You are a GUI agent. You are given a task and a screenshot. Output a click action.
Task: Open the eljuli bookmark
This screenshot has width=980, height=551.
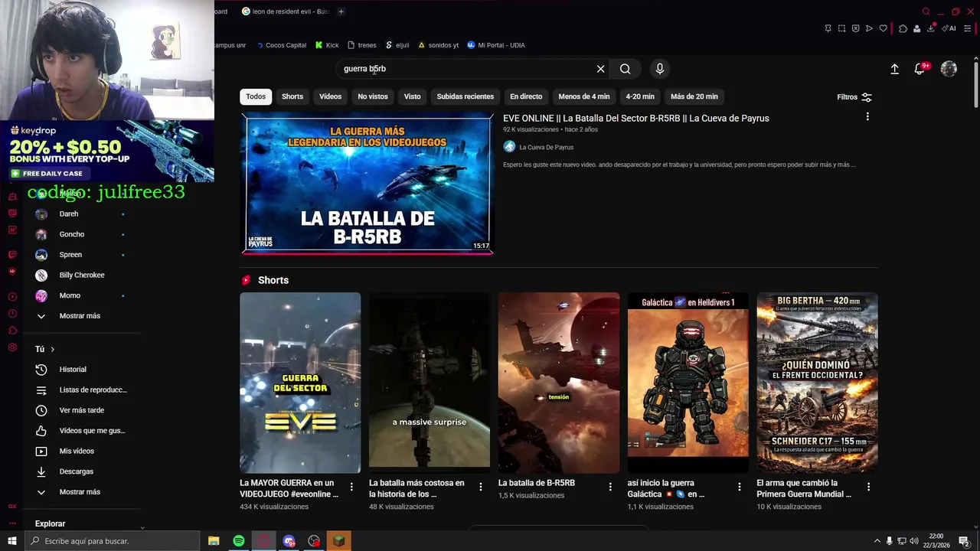click(x=397, y=45)
